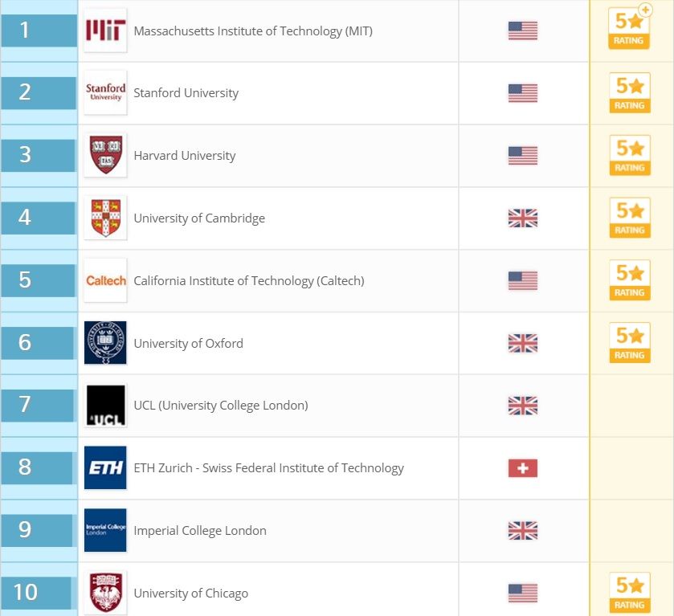Click the University of Oxford logo
This screenshot has height=616, width=674.
click(105, 343)
